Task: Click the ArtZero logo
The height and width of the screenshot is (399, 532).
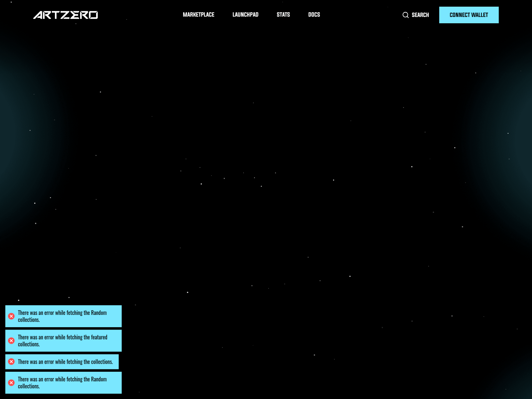Action: 66,15
